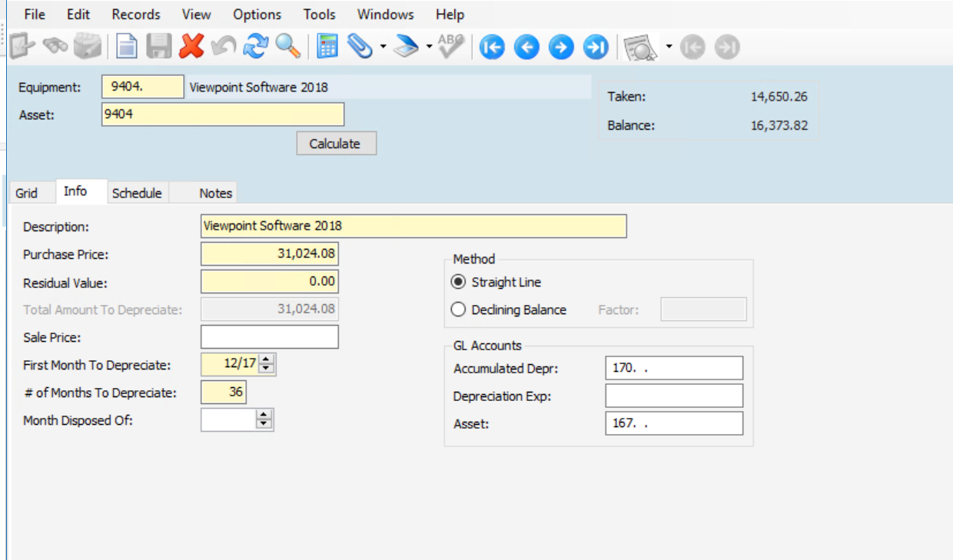953x560 pixels.
Task: Click the GL Accounts Asset field
Action: [674, 423]
